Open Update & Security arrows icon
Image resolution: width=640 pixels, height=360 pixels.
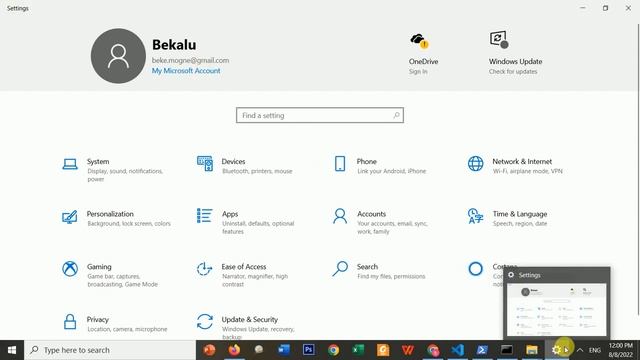(x=204, y=322)
